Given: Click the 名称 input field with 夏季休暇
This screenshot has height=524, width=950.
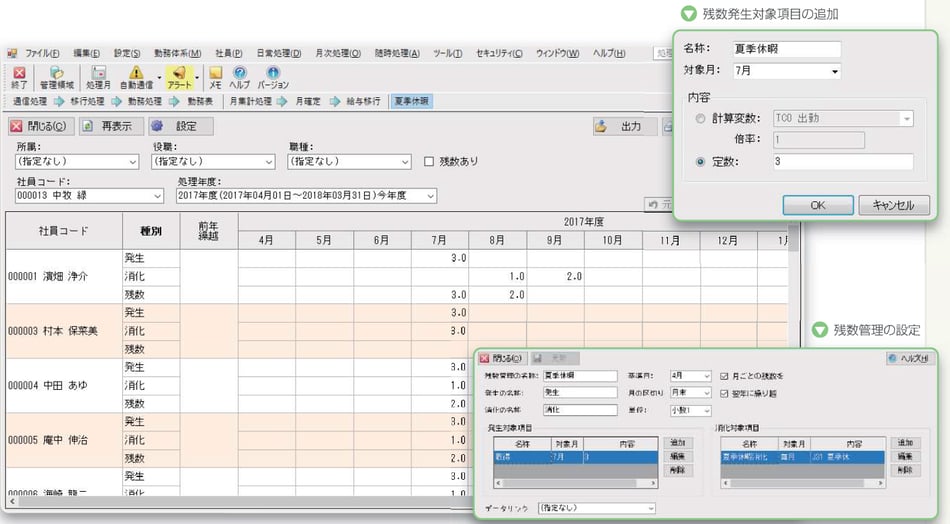Looking at the screenshot, I should point(786,50).
